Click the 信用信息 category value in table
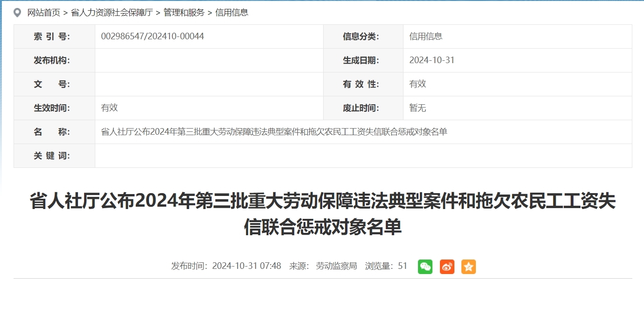This screenshot has width=644, height=325. click(425, 36)
